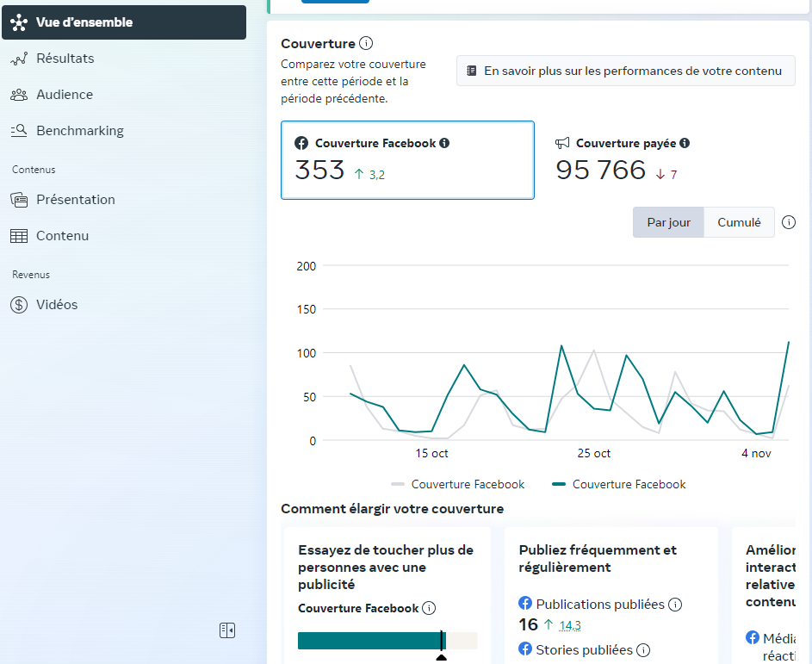Click the Présentation cards icon
Screen dimensions: 812x664
[19, 200]
